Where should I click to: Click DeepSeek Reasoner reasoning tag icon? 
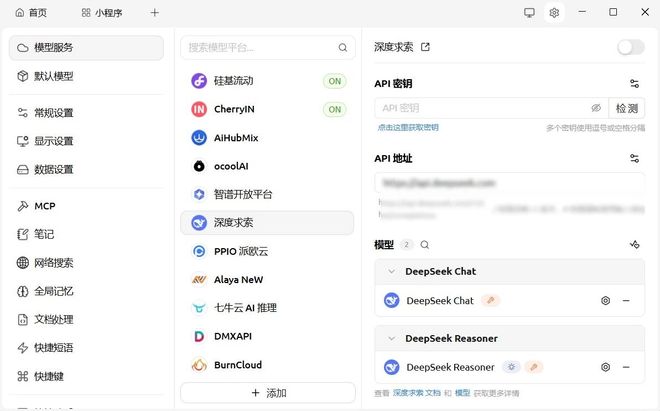(511, 367)
